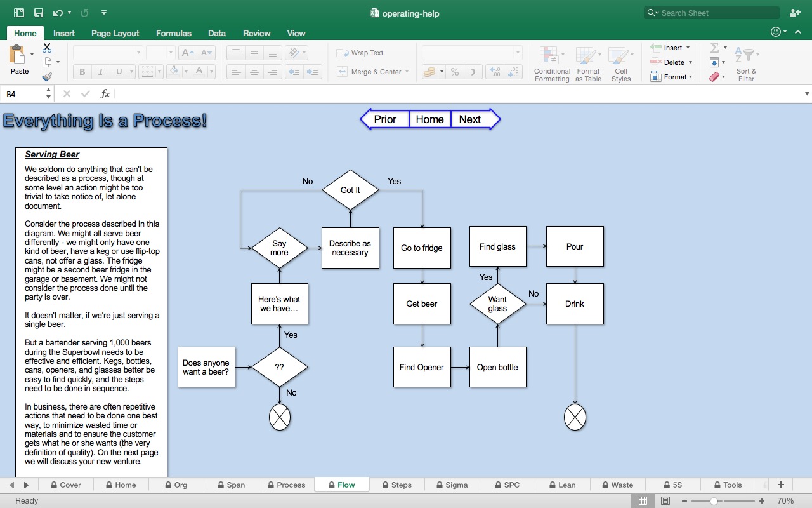
Task: Open the Fill Color bucket swatch
Action: (x=173, y=72)
